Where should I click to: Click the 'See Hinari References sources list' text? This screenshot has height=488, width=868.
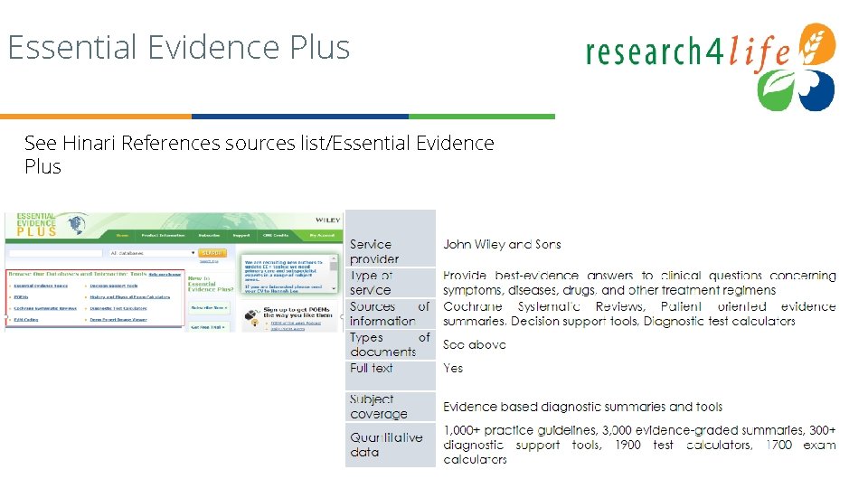point(175,143)
